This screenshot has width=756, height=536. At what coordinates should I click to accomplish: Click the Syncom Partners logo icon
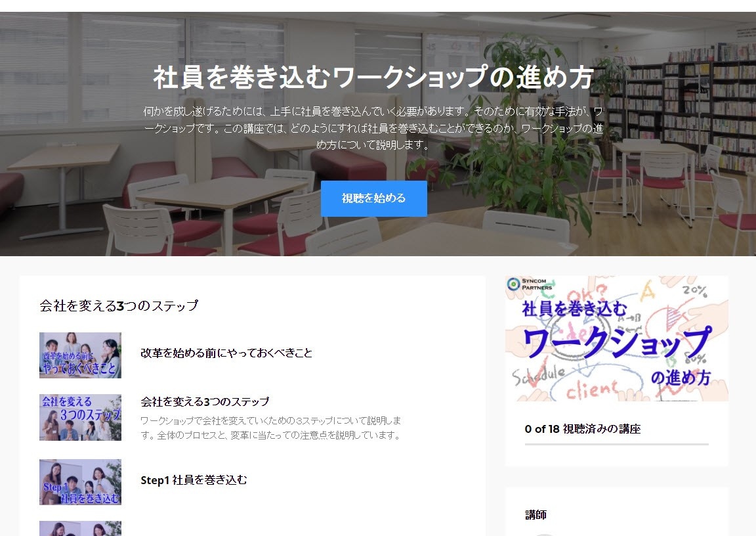pyautogui.click(x=513, y=284)
